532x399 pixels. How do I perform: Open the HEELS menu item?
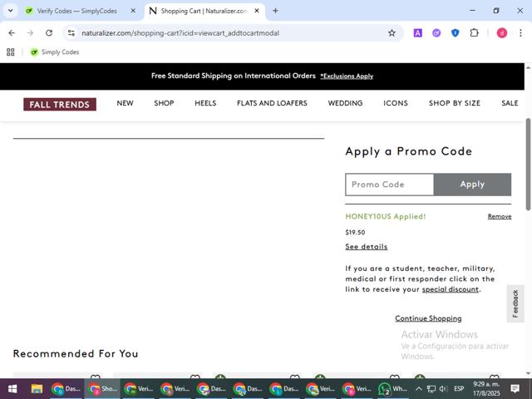(x=205, y=103)
